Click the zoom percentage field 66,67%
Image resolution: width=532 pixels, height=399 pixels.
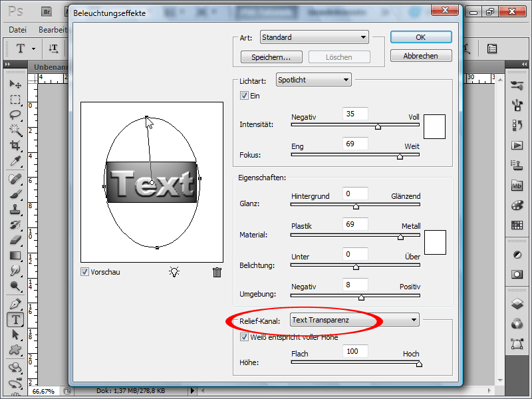point(43,391)
